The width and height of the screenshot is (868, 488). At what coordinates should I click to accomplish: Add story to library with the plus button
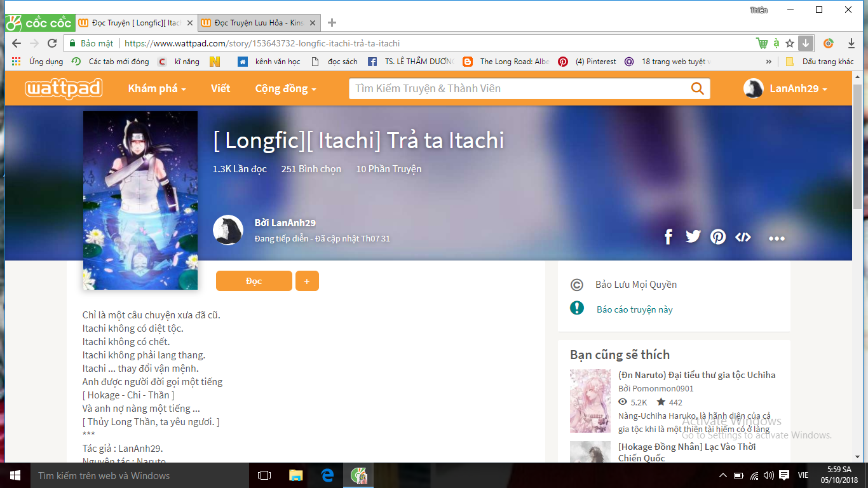coord(307,281)
